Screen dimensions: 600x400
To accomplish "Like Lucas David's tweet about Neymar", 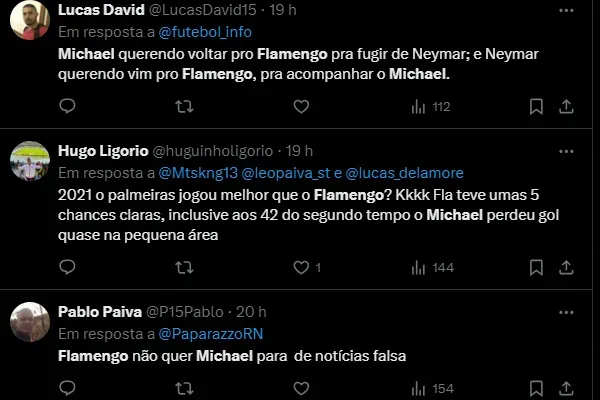I will (301, 106).
